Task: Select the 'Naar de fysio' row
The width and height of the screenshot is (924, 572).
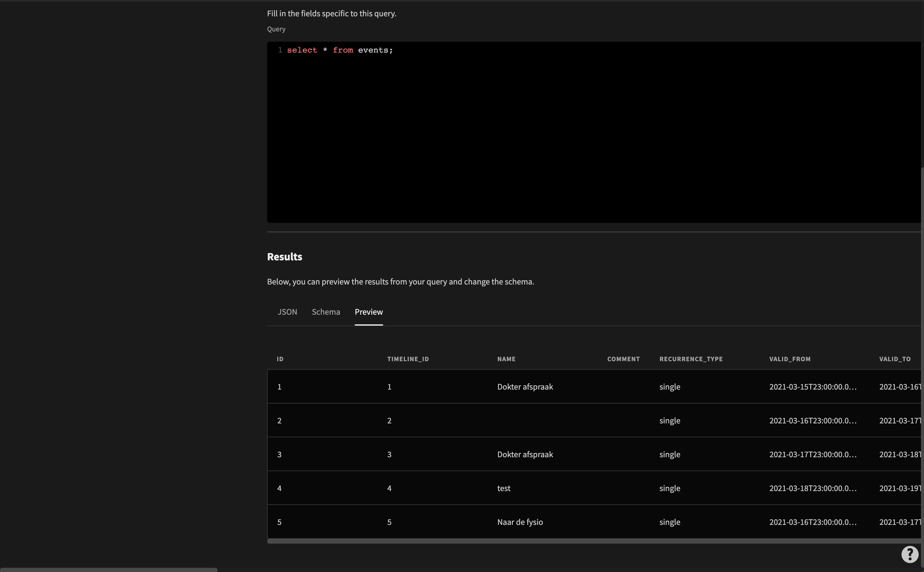Action: point(520,522)
